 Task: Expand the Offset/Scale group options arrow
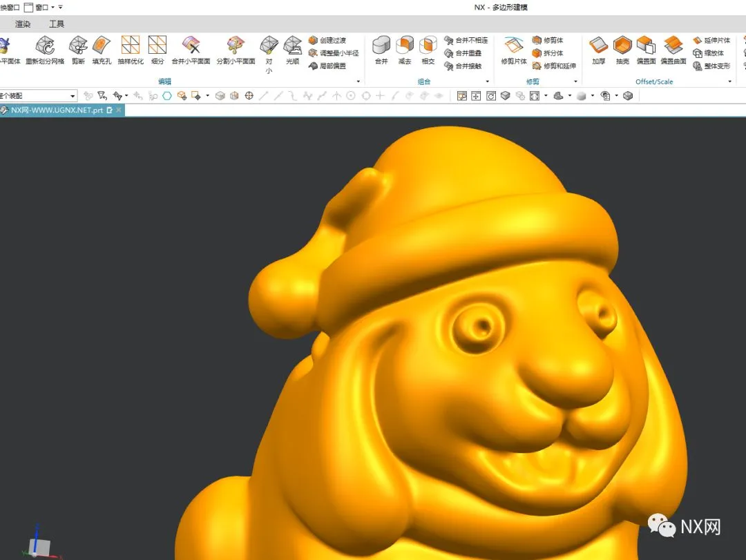coord(730,82)
